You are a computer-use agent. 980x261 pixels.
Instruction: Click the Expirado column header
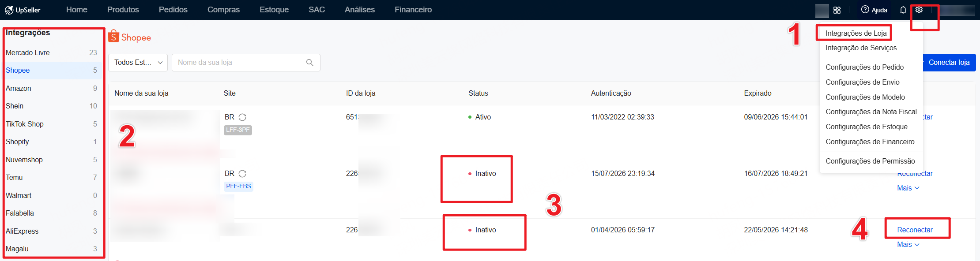tap(758, 93)
